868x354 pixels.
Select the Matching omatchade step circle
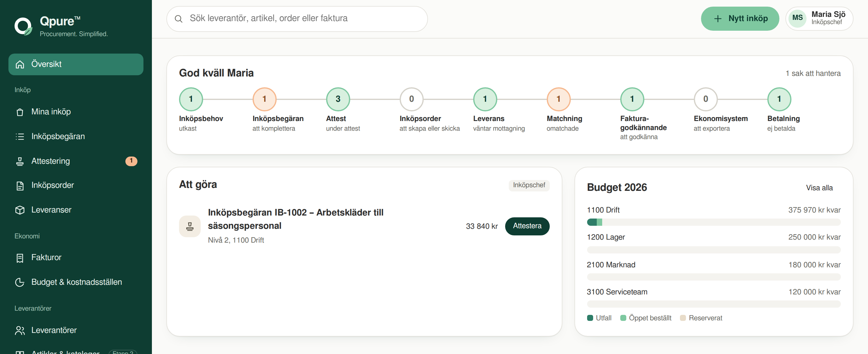click(558, 99)
